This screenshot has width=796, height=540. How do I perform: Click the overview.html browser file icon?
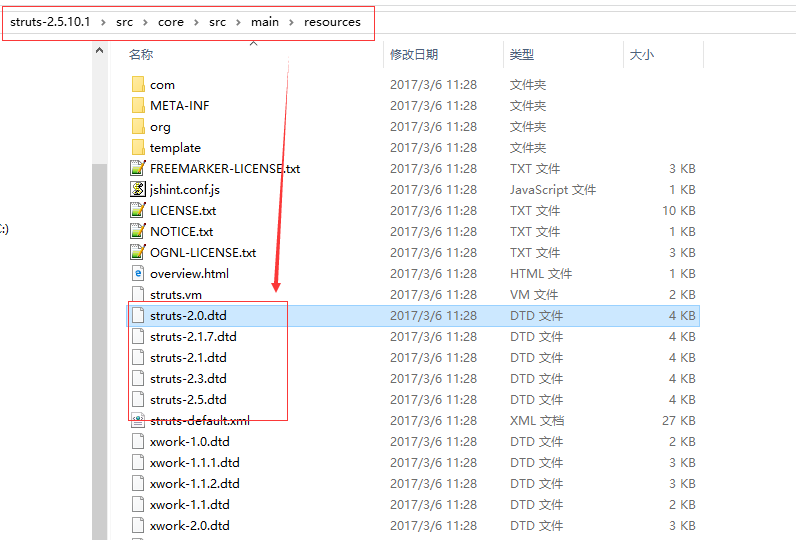[138, 274]
